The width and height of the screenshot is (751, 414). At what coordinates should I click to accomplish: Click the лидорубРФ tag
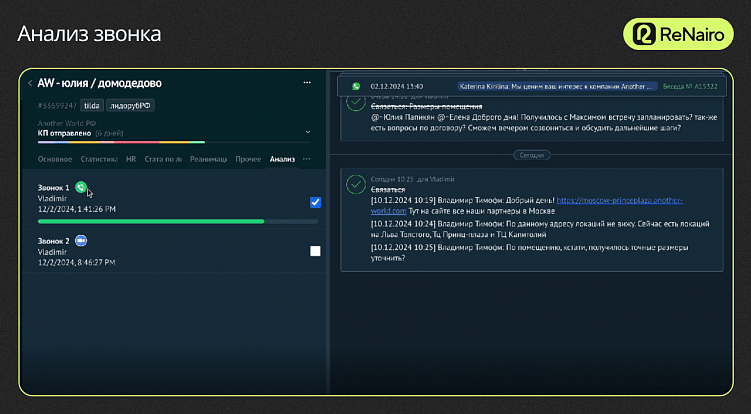[130, 106]
